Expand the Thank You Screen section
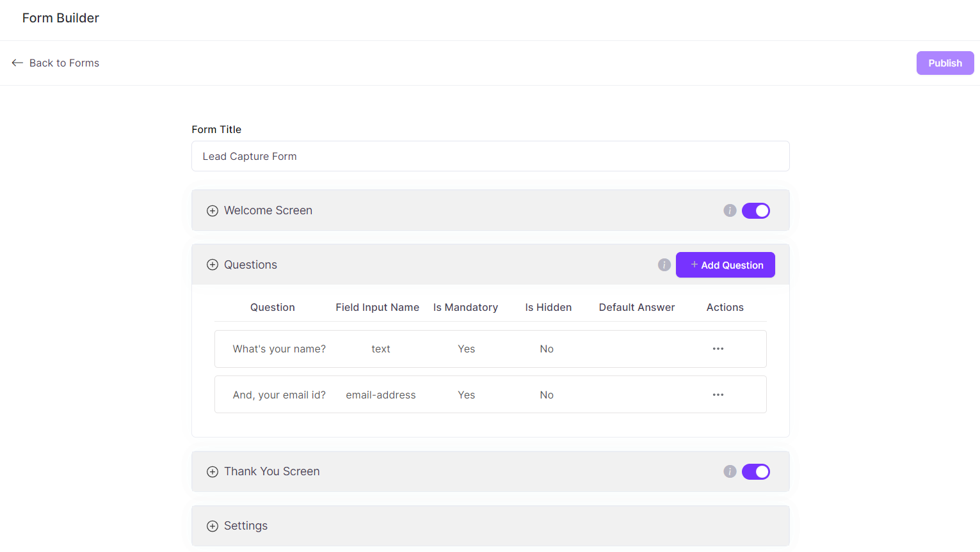 [212, 471]
